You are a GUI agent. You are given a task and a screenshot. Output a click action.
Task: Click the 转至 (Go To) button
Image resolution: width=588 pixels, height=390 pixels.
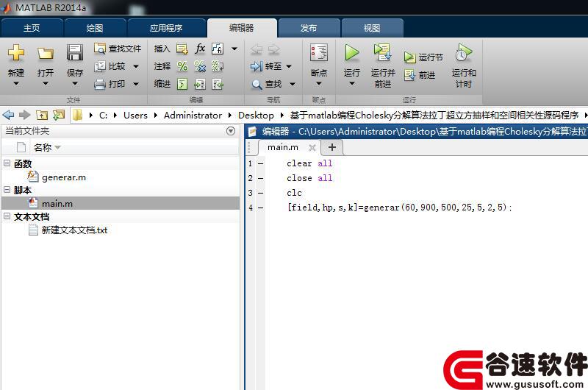pos(266,66)
